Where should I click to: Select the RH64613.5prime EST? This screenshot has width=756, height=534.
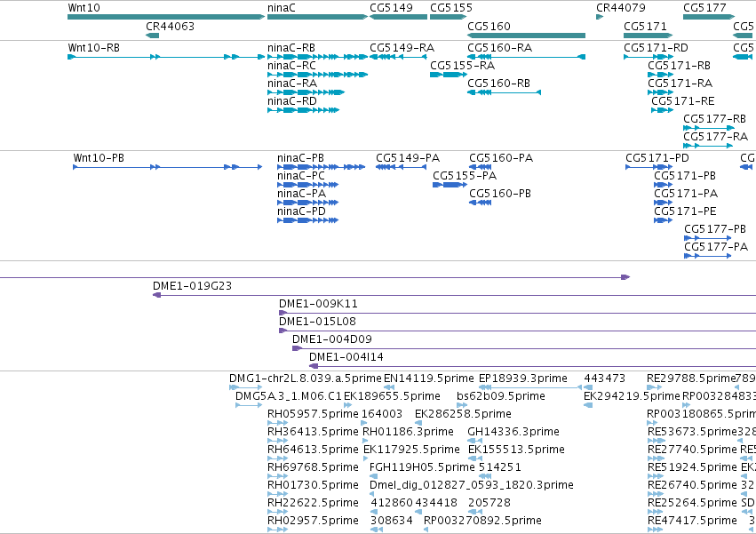tap(278, 458)
